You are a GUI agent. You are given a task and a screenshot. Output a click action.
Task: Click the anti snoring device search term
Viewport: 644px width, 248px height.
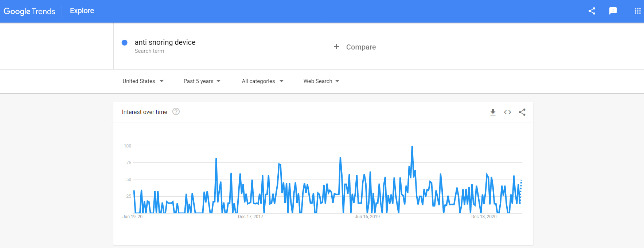coord(165,42)
